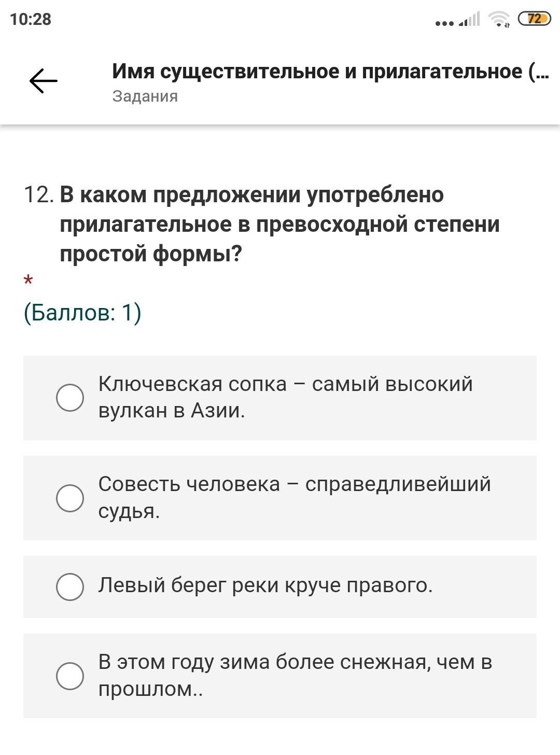The image size is (560, 755).
Task: Tap the answer text 'круче правого'
Action: click(x=265, y=585)
